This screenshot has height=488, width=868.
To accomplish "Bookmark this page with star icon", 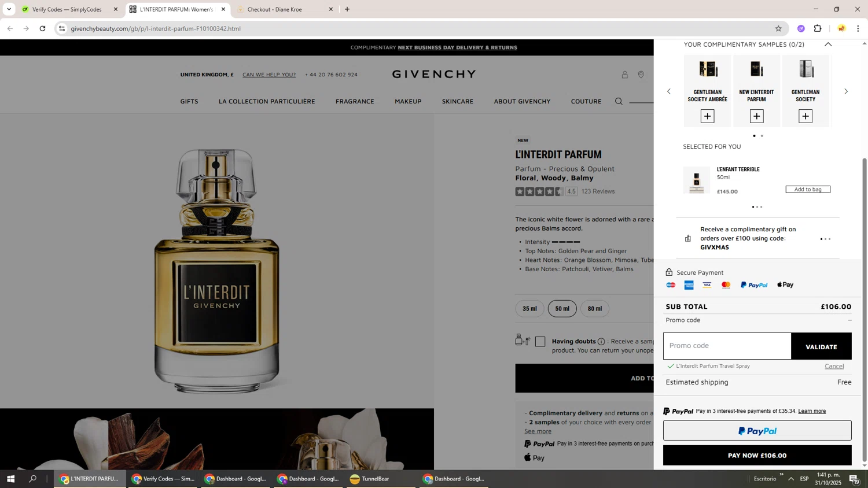I will coord(778,28).
